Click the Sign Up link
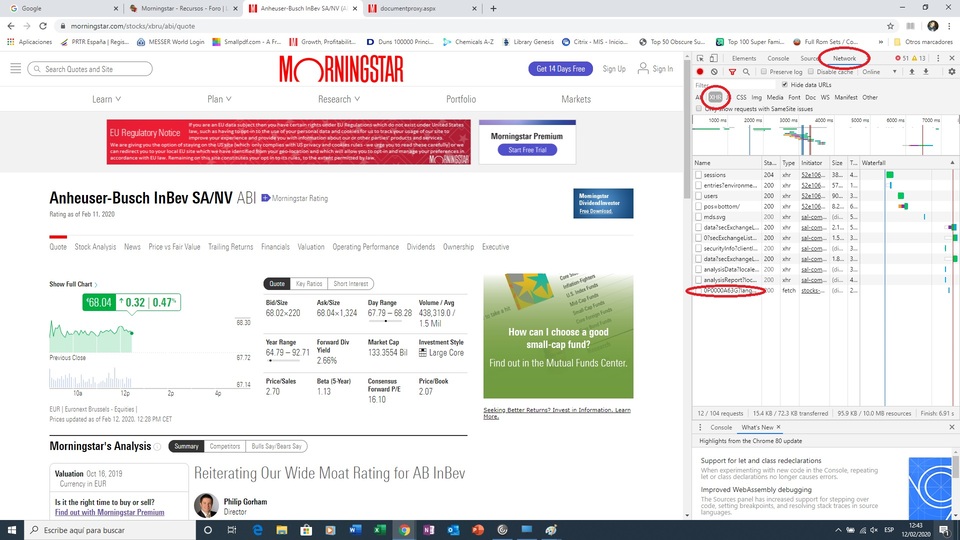Viewport: 960px width, 540px height. pos(613,69)
